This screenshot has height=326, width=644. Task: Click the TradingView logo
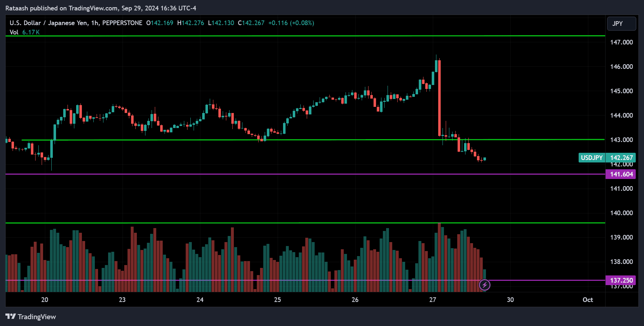pos(31,317)
